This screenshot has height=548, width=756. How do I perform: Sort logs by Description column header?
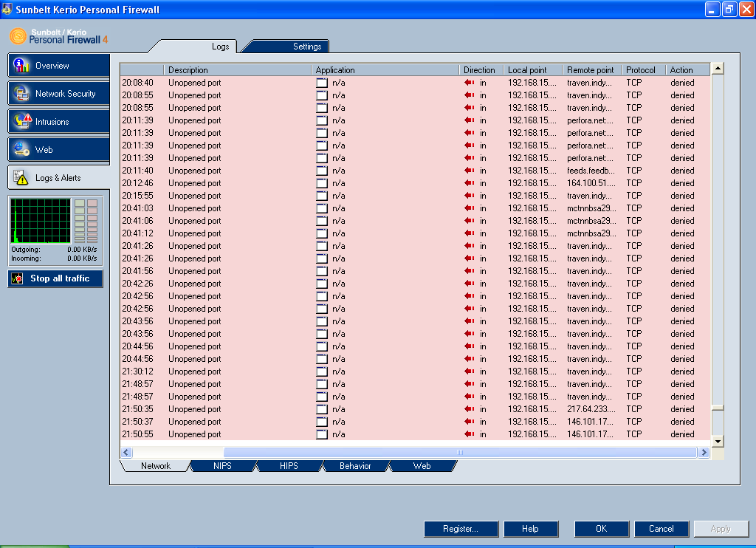(236, 70)
